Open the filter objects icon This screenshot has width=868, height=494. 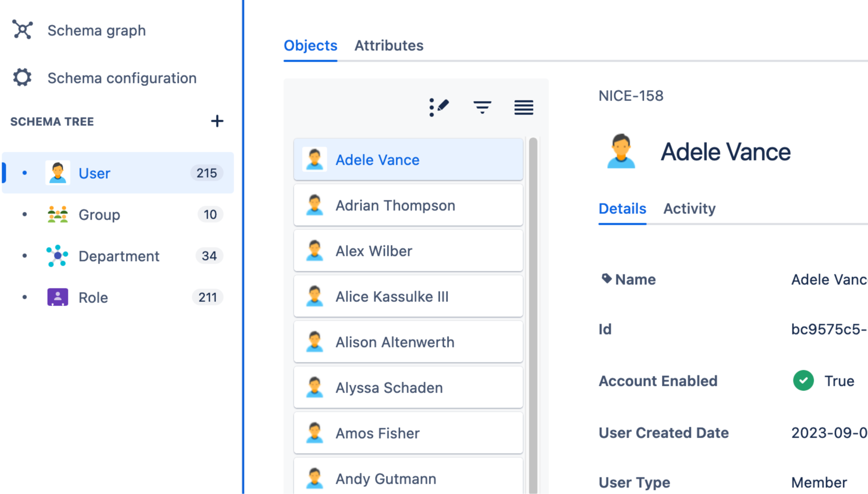tap(482, 107)
